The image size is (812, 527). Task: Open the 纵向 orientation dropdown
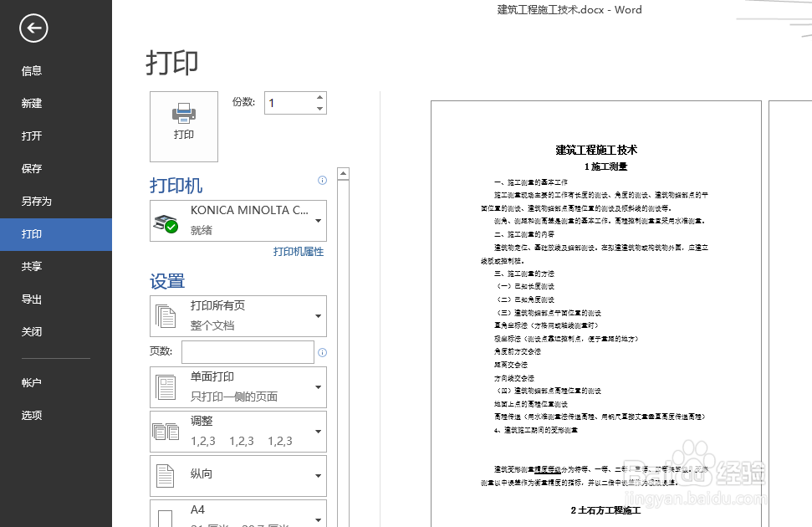pos(238,476)
